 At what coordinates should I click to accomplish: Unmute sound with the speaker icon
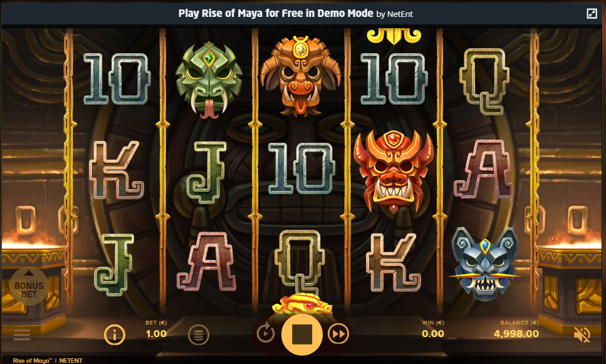582,335
